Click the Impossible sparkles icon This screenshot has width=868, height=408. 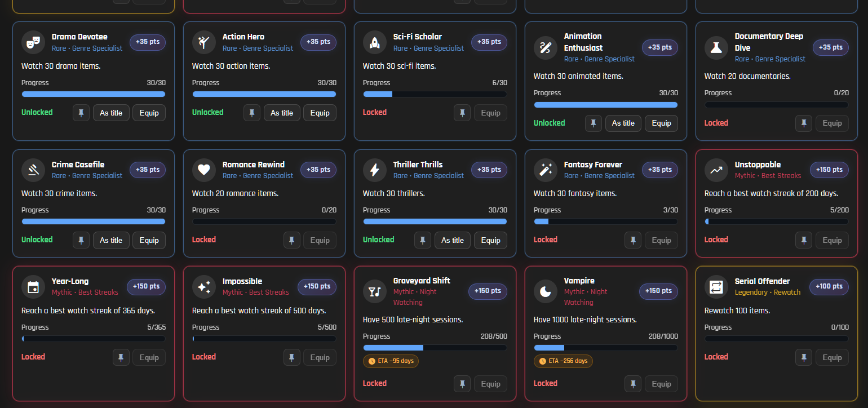coord(204,287)
